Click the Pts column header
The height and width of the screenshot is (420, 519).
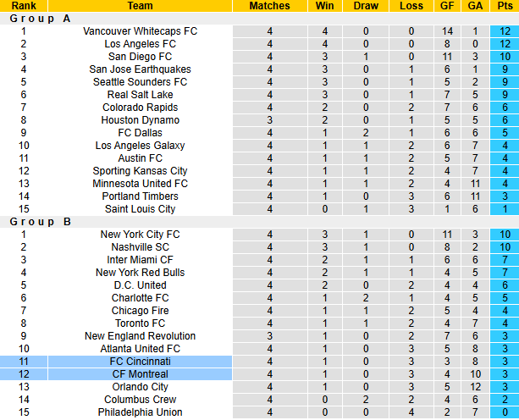point(505,6)
